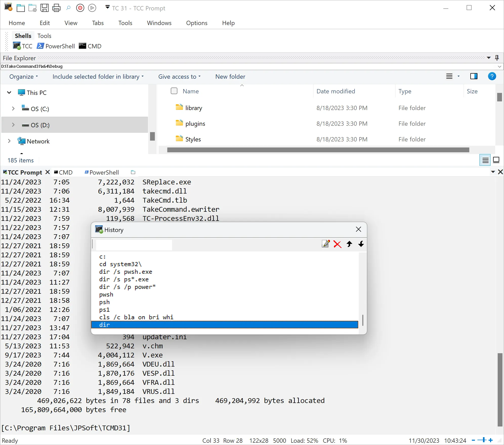Viewport: 504px width, 445px height.
Task: Open the Help menu
Action: 228,23
